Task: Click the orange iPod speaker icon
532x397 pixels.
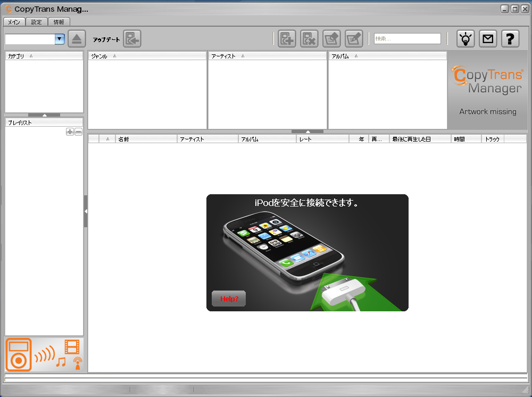Action: 19,354
